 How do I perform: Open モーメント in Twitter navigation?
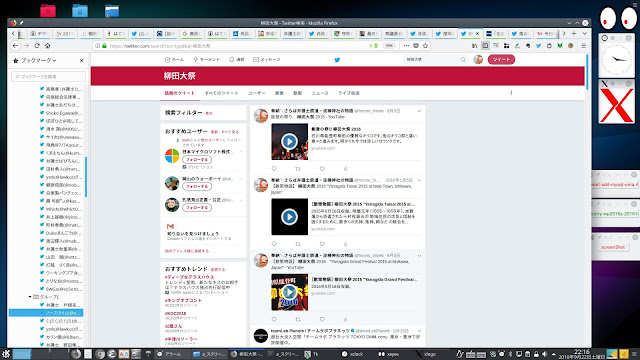[x=207, y=60]
